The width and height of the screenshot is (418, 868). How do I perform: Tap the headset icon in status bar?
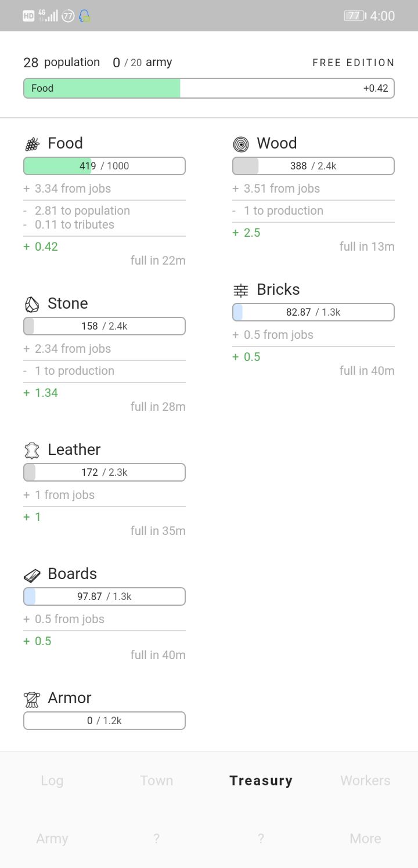85,16
